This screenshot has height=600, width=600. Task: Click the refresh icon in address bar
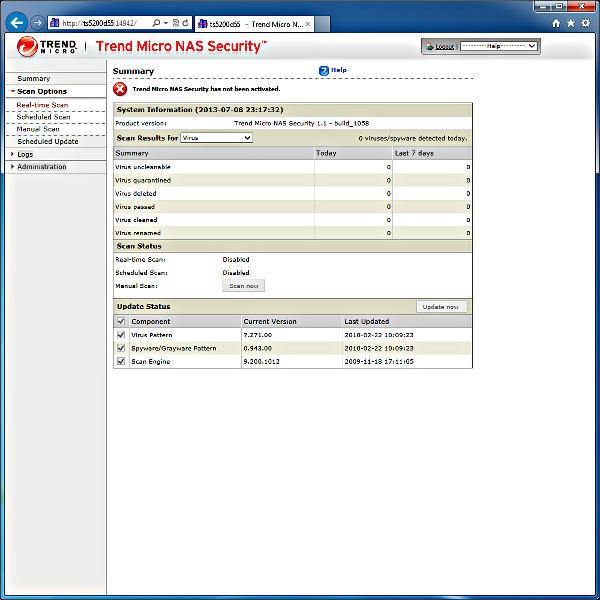186,23
